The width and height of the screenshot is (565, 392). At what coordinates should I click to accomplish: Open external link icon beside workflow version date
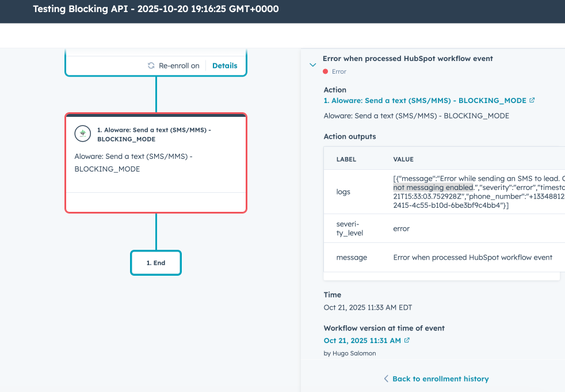407,340
